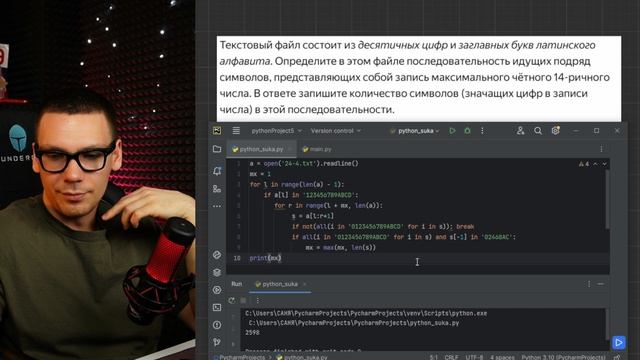Image resolution: width=640 pixels, height=360 pixels.
Task: Open Run tool window options kebab menu
Action: pyautogui.click(x=589, y=284)
